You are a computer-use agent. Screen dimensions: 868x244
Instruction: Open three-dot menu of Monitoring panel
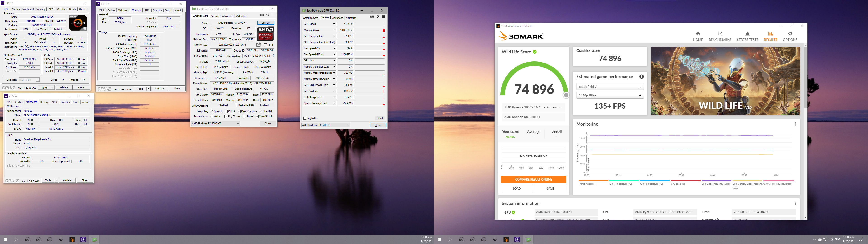796,124
